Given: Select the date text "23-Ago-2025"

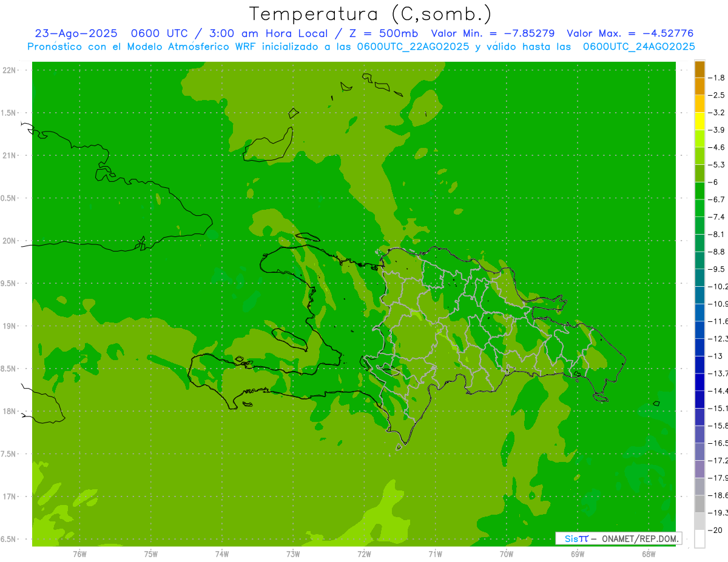Looking at the screenshot, I should [x=76, y=34].
